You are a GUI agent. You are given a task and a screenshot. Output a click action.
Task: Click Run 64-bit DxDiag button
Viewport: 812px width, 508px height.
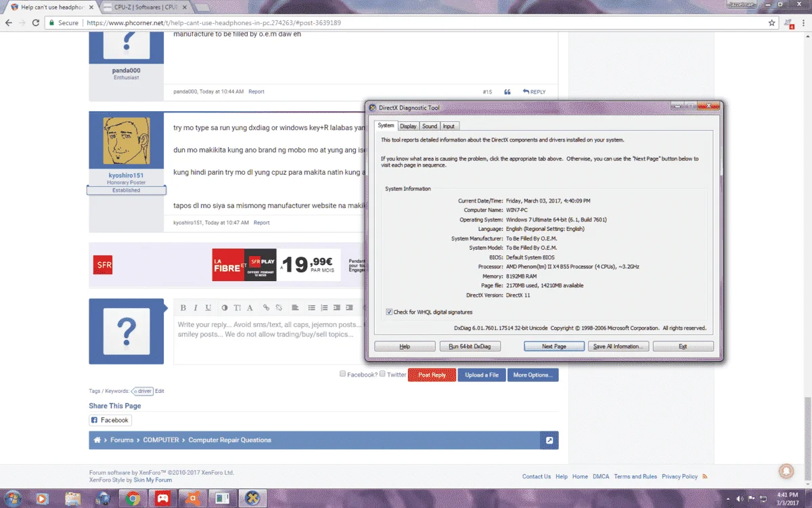pos(470,346)
